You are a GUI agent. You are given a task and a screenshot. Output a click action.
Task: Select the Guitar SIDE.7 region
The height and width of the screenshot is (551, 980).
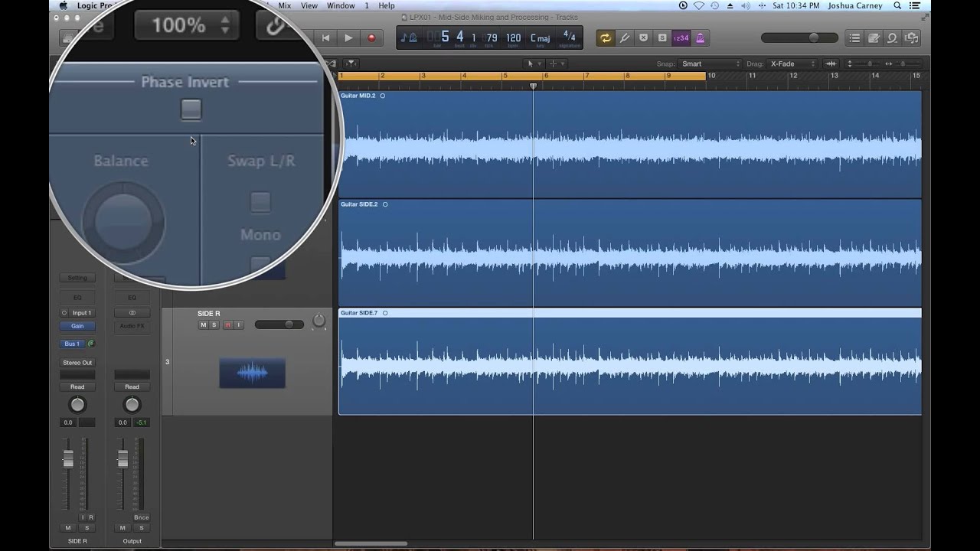629,361
